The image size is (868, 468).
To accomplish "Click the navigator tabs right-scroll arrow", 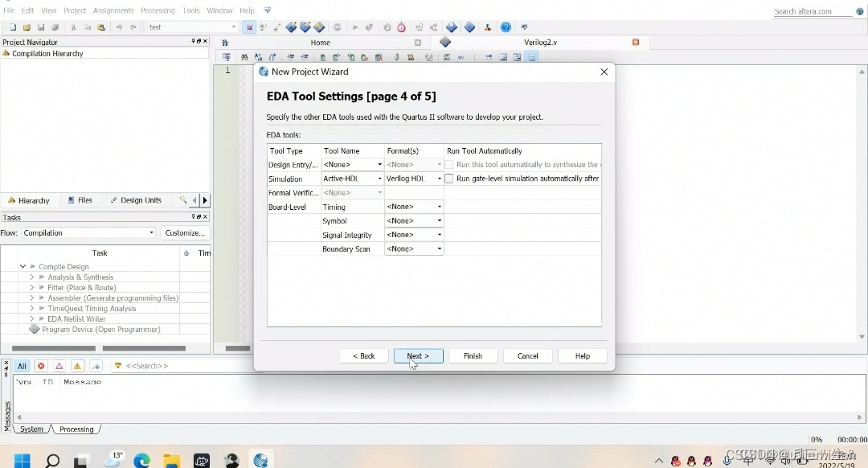I will pyautogui.click(x=205, y=200).
